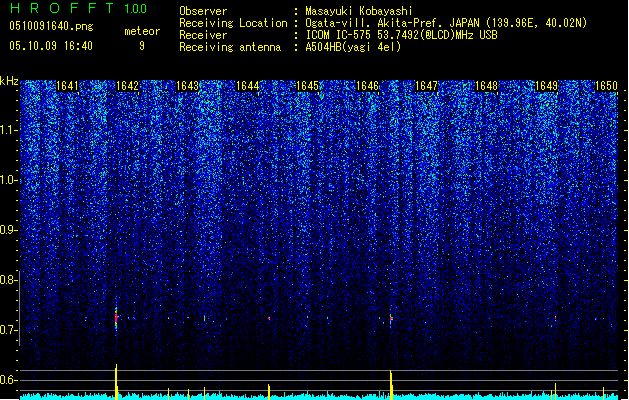
Task: Click the date stamp 05.10.09 16:40
Action: click(x=51, y=46)
